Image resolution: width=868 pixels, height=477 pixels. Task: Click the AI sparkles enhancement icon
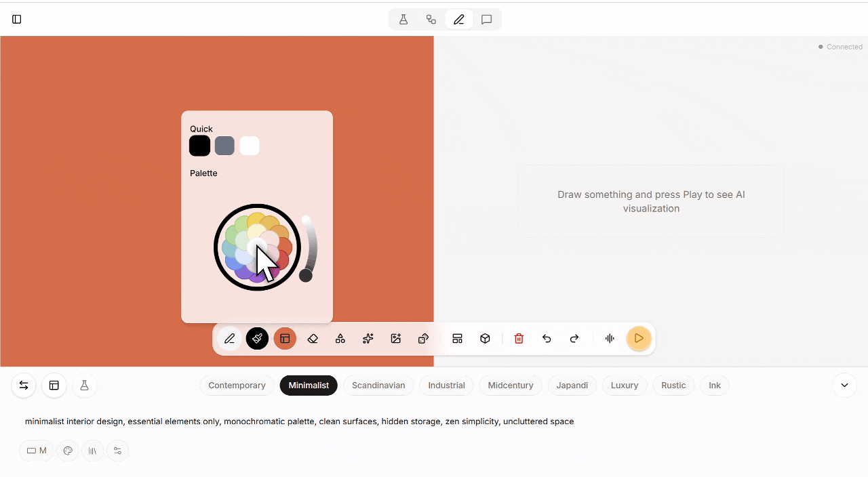[x=368, y=338]
